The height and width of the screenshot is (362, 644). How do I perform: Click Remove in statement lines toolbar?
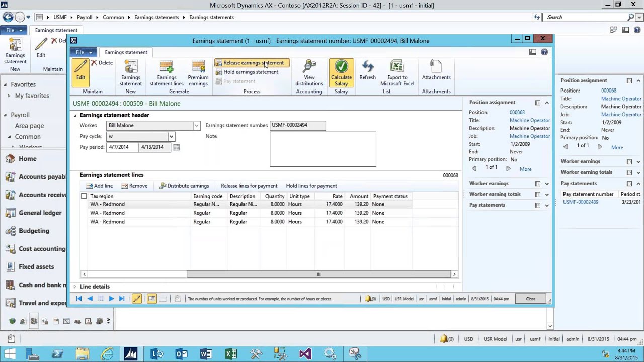point(134,186)
